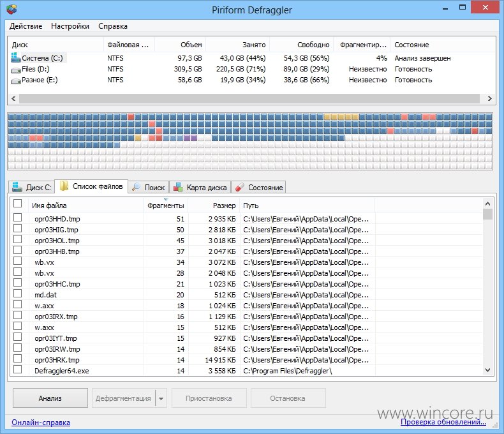504x434 pixels.
Task: Sort by the Размер column header
Action: click(214, 206)
